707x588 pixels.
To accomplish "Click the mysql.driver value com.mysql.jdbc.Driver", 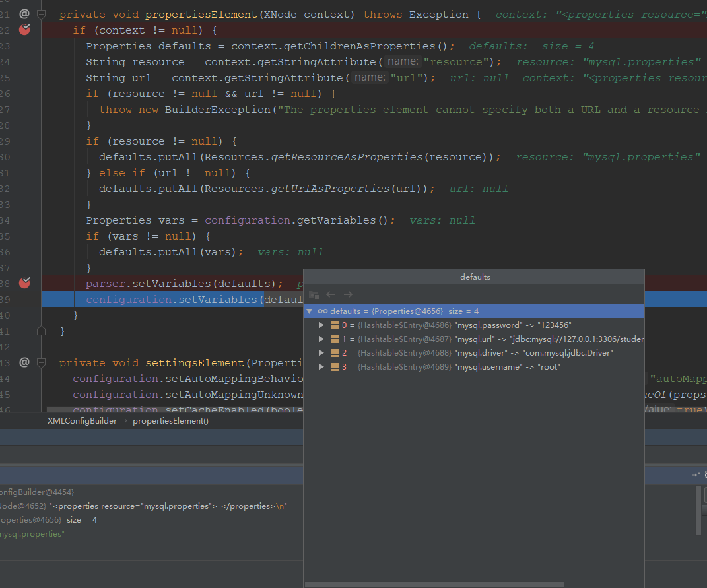I will pos(567,353).
